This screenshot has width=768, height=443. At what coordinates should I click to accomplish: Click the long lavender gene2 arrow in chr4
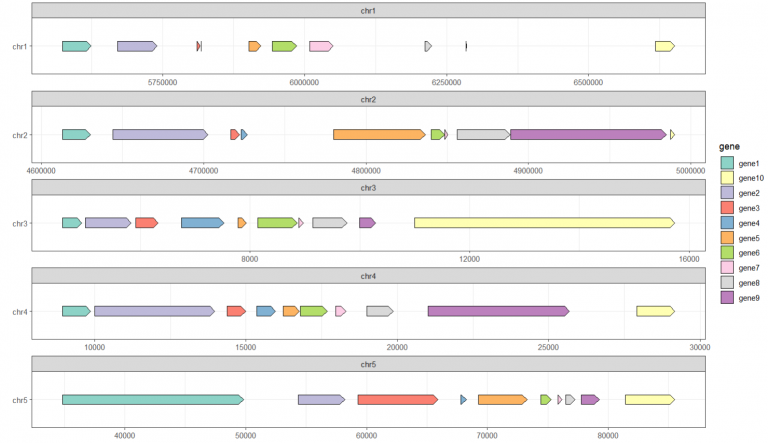coord(153,312)
